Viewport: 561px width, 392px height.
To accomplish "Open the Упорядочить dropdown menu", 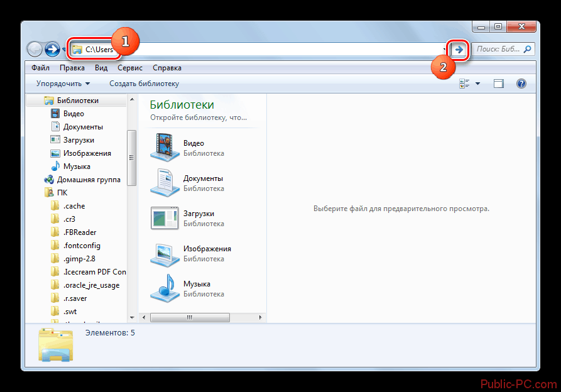I will (x=63, y=84).
